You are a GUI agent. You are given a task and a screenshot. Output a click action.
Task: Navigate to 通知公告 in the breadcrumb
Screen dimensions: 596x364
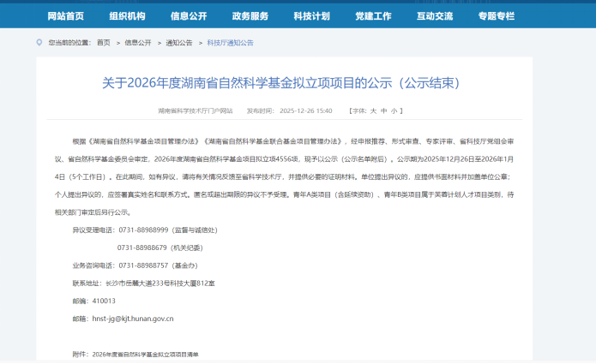[x=178, y=42]
